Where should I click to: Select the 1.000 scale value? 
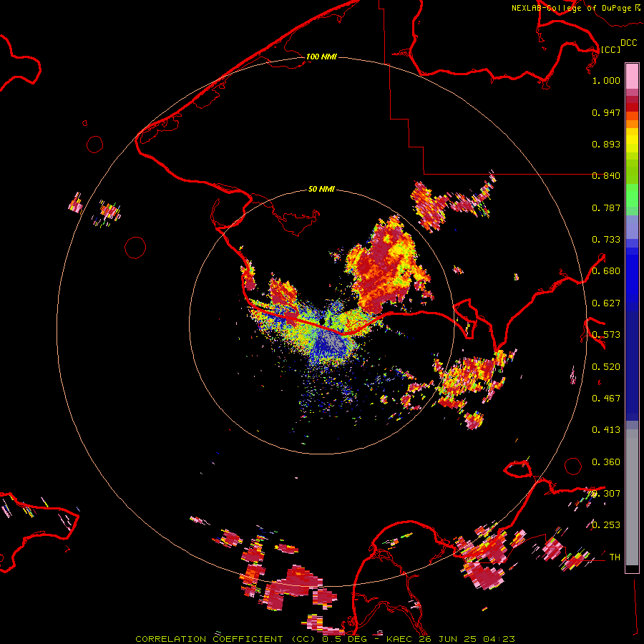(606, 80)
